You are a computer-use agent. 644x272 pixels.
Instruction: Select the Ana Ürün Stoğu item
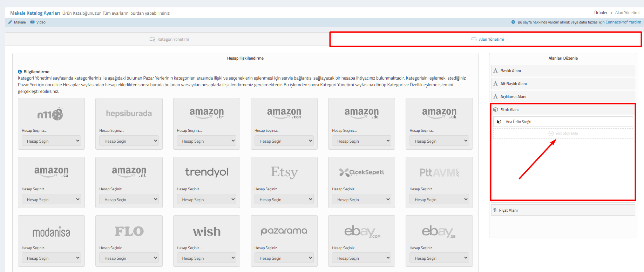(563, 122)
